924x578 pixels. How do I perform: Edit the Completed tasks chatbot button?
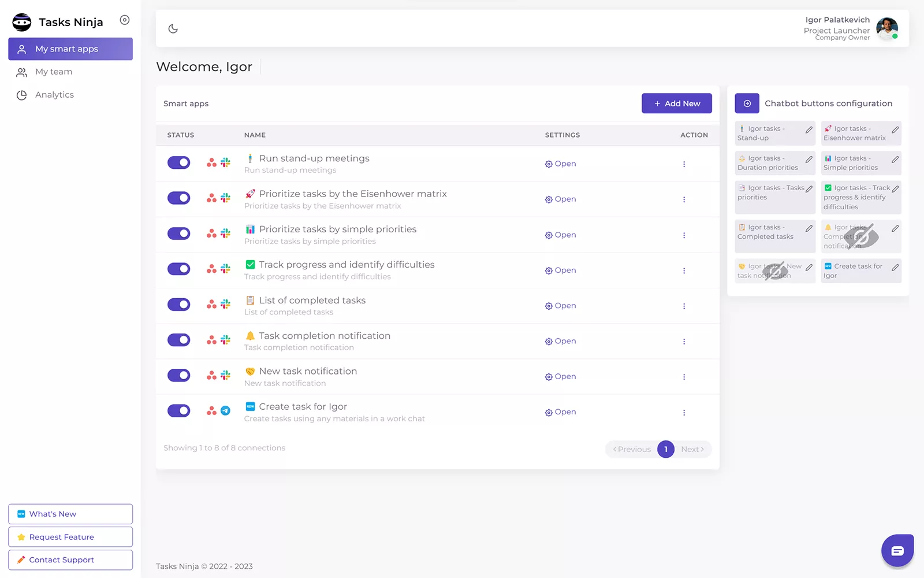point(808,228)
